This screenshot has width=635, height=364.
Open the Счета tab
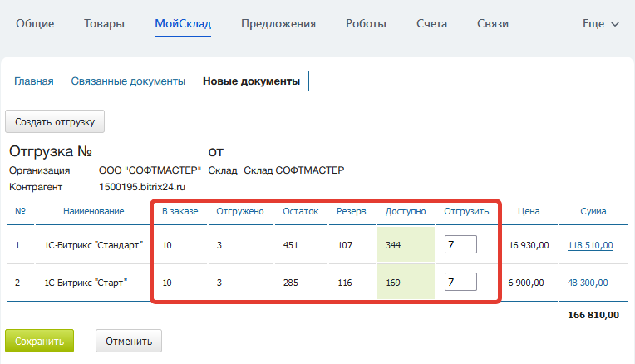point(431,24)
